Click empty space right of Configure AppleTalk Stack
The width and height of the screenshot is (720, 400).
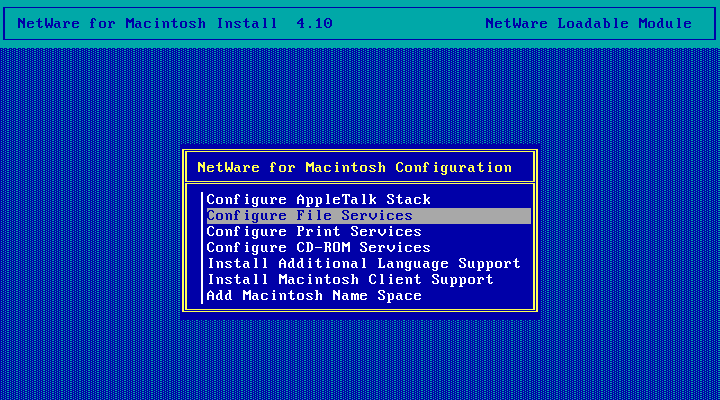click(485, 200)
